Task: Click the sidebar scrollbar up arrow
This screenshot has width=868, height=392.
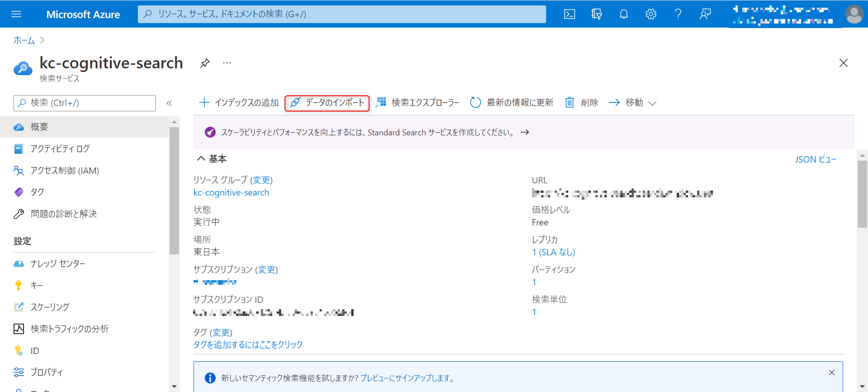Action: click(174, 122)
